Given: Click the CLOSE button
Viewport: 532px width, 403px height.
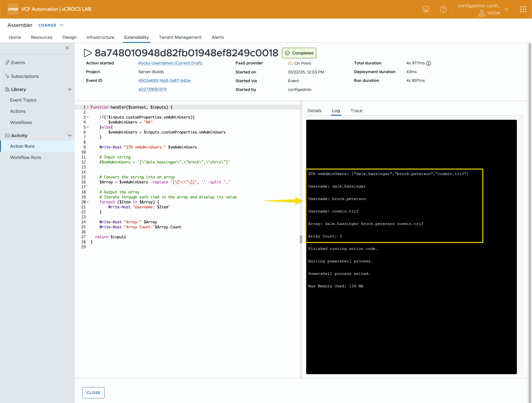Looking at the screenshot, I should click(x=93, y=392).
